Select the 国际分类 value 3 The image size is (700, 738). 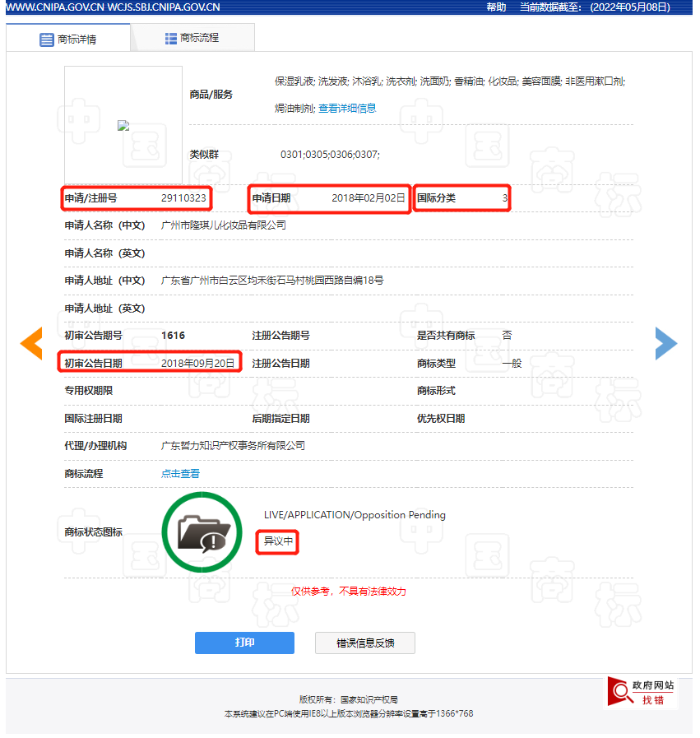pos(505,198)
